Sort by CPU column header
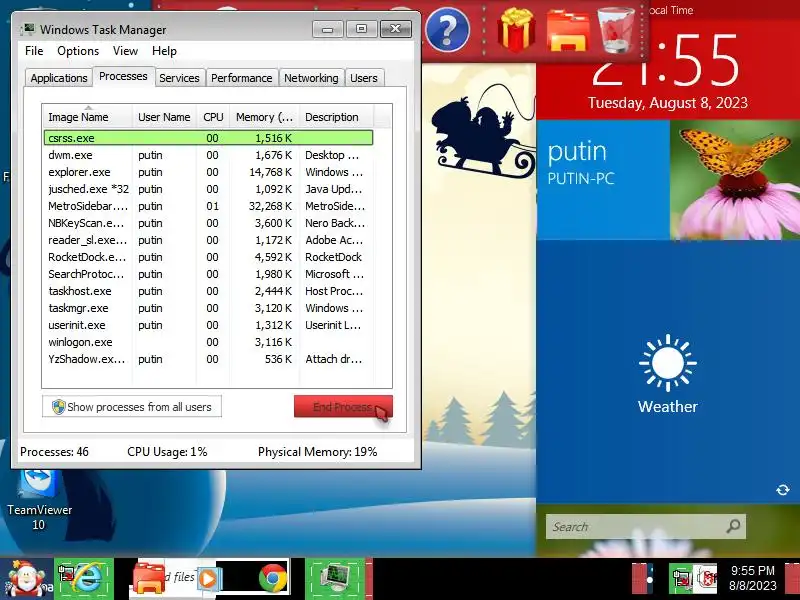This screenshot has height=600, width=800. 213,117
